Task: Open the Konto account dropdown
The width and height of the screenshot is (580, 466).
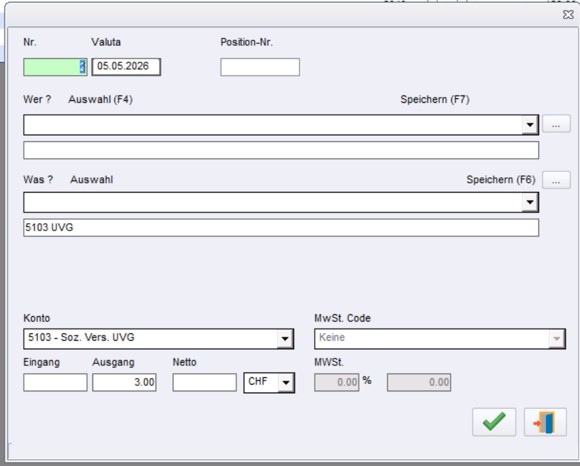Action: coord(285,338)
